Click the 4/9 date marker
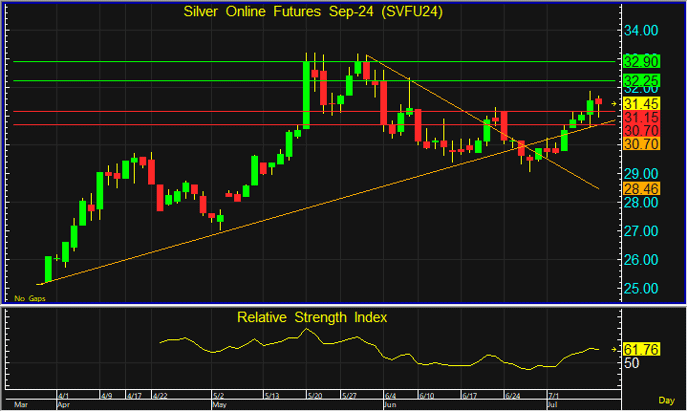688x412 pixels. (107, 396)
